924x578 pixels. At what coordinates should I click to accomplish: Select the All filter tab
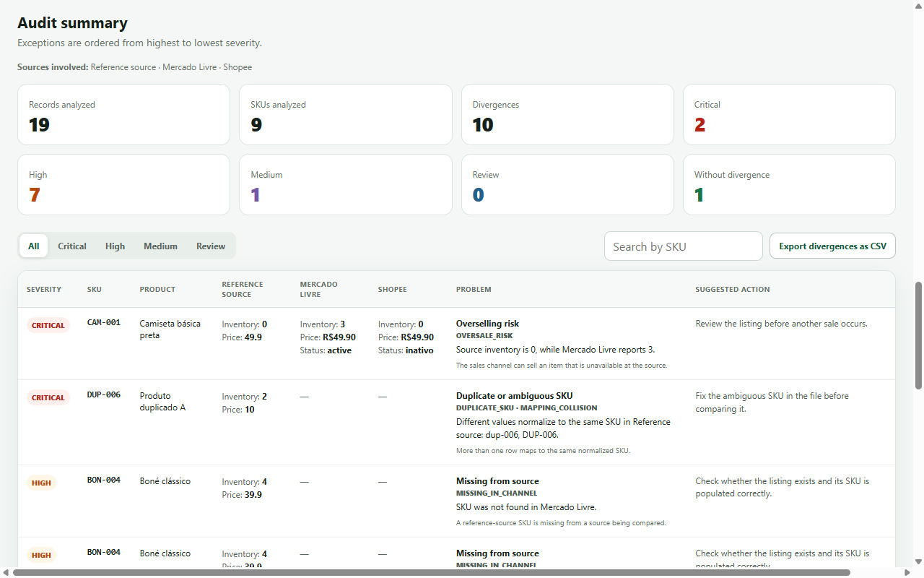[34, 246]
